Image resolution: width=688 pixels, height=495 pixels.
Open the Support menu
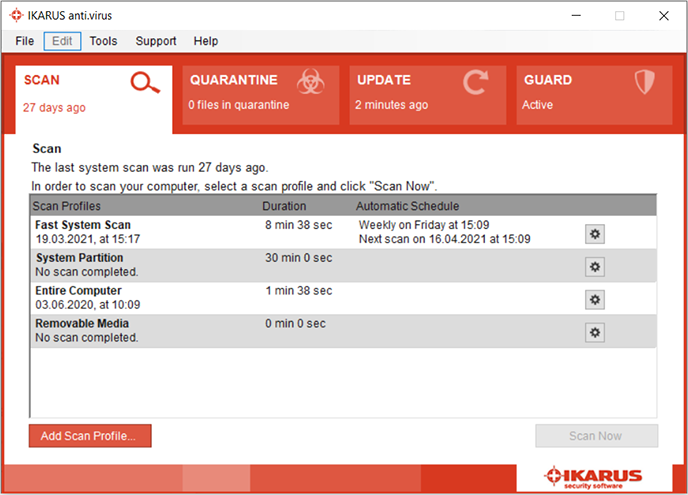point(156,41)
